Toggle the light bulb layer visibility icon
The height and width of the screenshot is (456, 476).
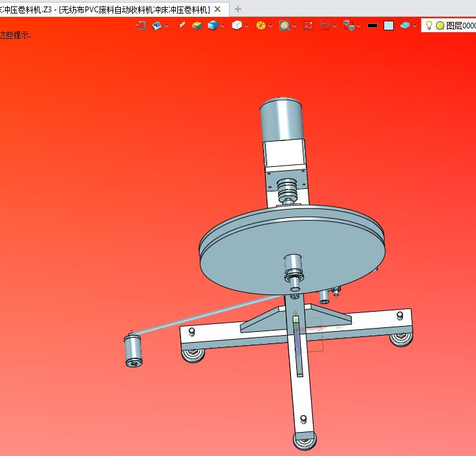[x=429, y=25]
